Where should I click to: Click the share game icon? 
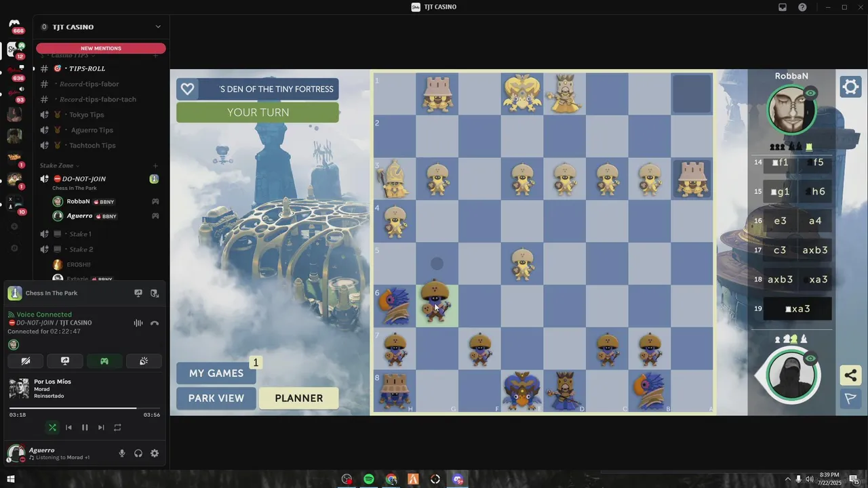pyautogui.click(x=850, y=375)
